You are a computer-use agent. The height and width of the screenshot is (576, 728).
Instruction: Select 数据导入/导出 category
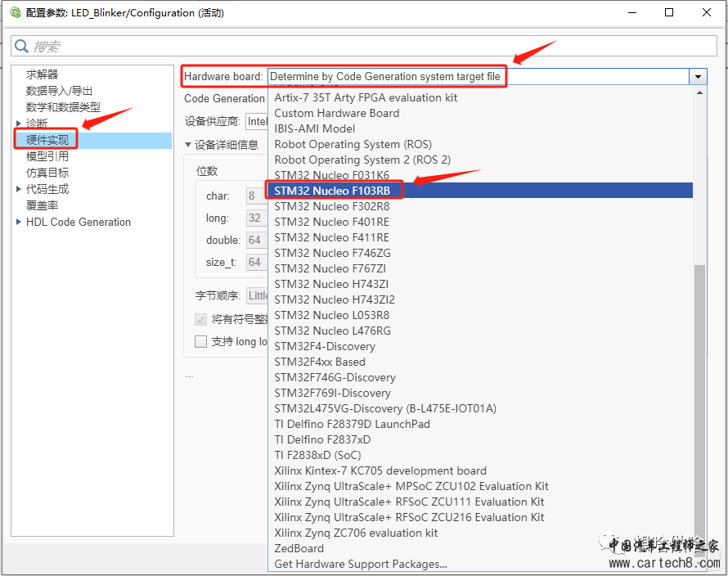[59, 91]
